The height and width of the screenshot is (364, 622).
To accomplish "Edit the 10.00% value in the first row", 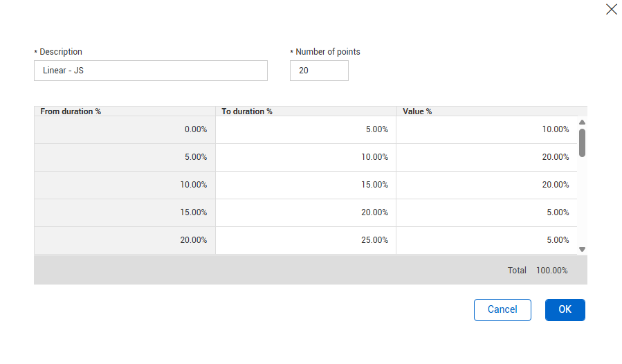I will pyautogui.click(x=486, y=129).
